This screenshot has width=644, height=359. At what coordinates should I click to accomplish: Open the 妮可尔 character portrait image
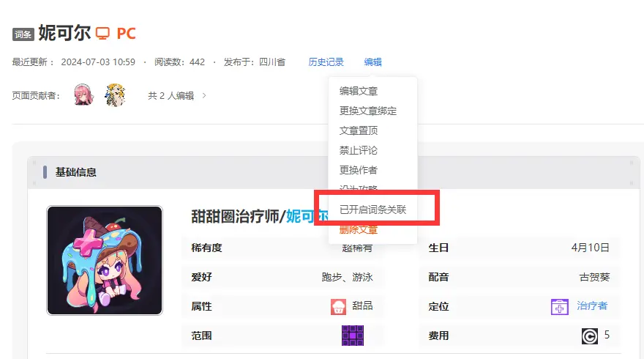[x=105, y=260]
